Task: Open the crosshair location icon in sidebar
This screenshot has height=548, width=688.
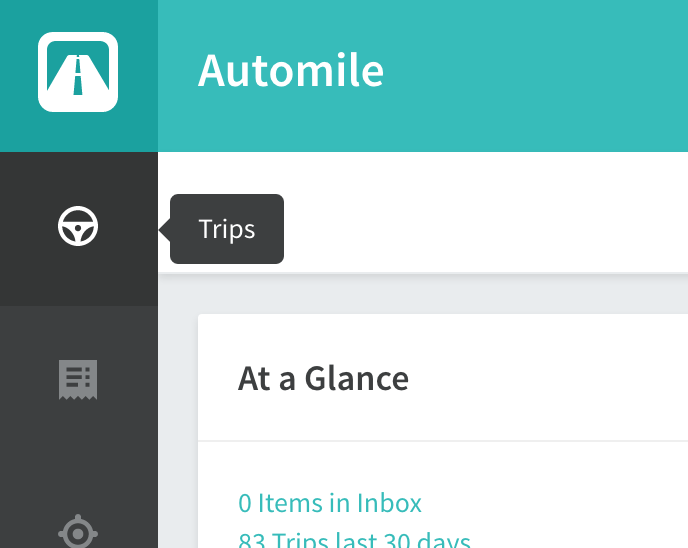Action: [x=78, y=532]
